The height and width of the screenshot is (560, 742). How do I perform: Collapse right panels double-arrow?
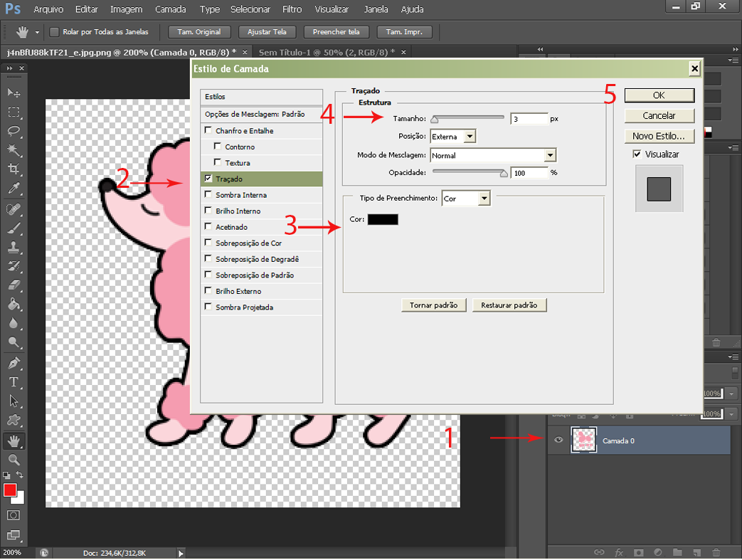pyautogui.click(x=736, y=49)
